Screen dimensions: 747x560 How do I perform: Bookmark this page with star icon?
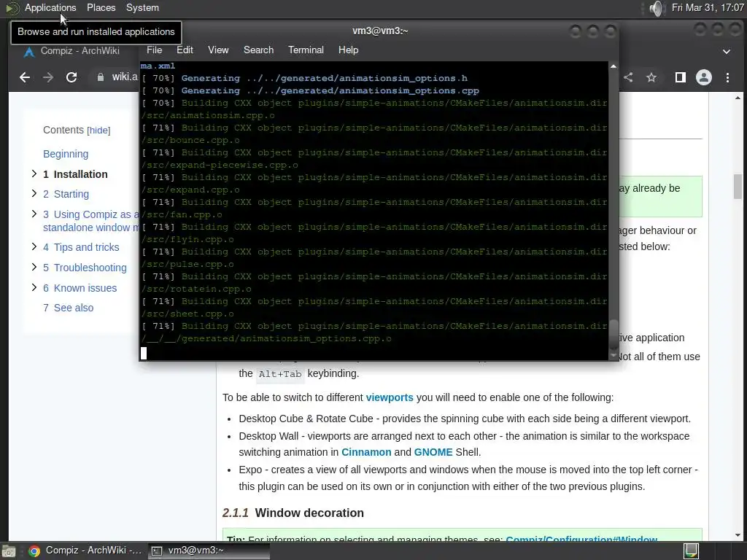point(651,77)
